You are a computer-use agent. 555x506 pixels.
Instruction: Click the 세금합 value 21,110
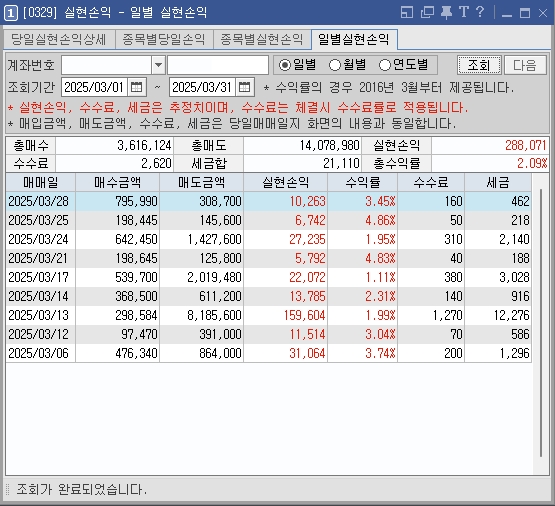tap(302, 163)
